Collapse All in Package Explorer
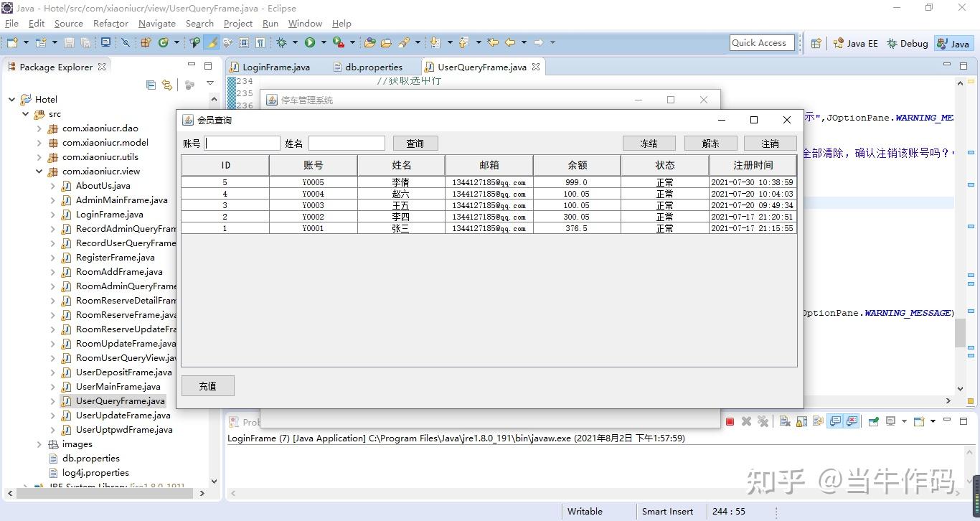Viewport: 980px width, 521px height. [x=151, y=85]
